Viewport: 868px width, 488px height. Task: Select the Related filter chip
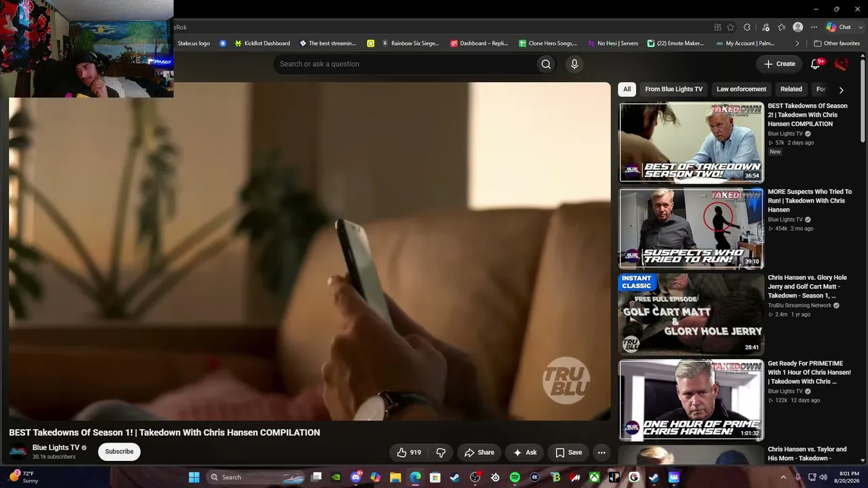[791, 89]
